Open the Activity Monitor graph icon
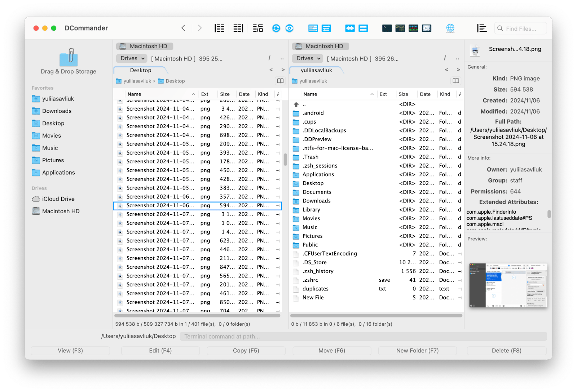This screenshot has width=577, height=392. 413,28
